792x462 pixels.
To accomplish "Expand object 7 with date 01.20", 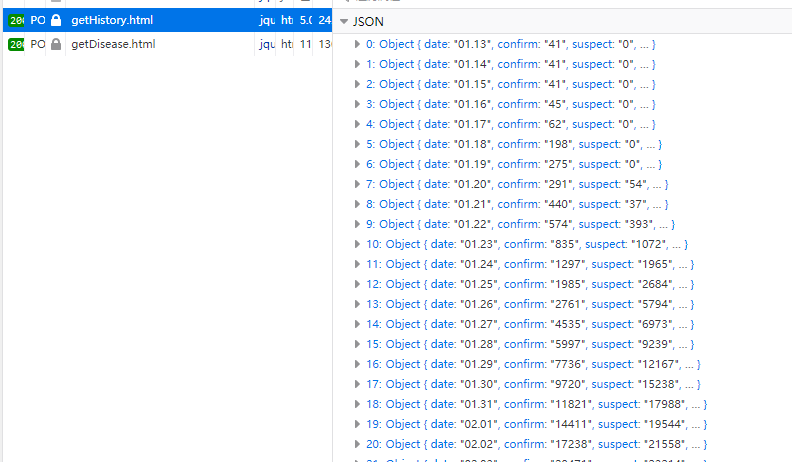I will [357, 184].
